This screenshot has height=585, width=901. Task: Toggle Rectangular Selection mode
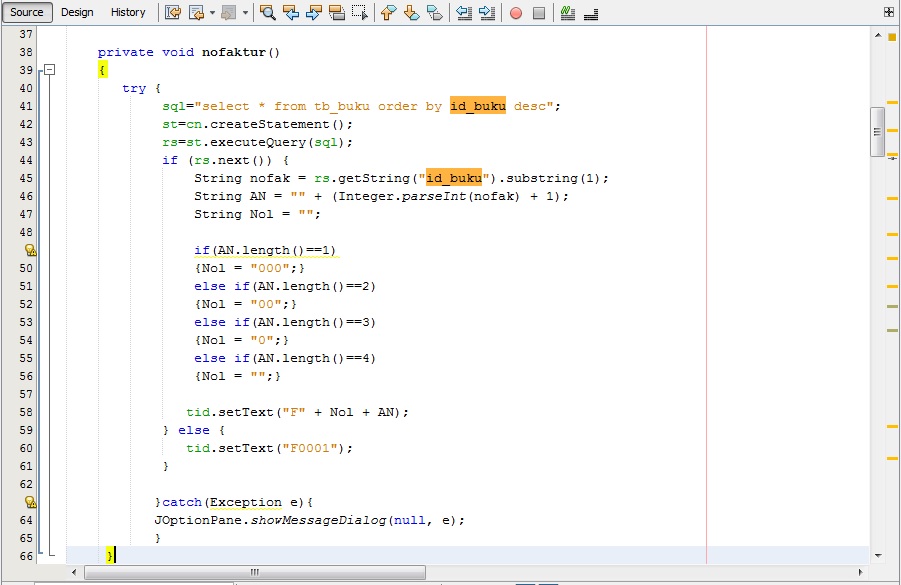coord(359,12)
